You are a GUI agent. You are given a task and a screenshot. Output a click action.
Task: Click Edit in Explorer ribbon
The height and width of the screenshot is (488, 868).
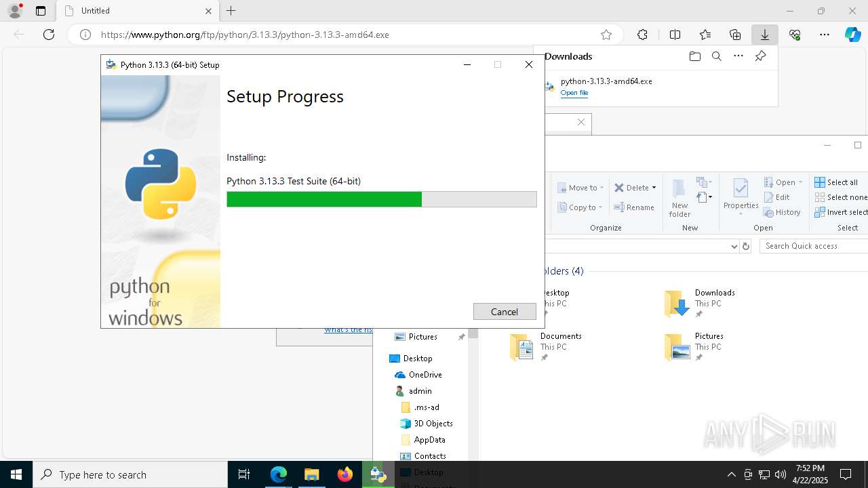[x=776, y=197]
